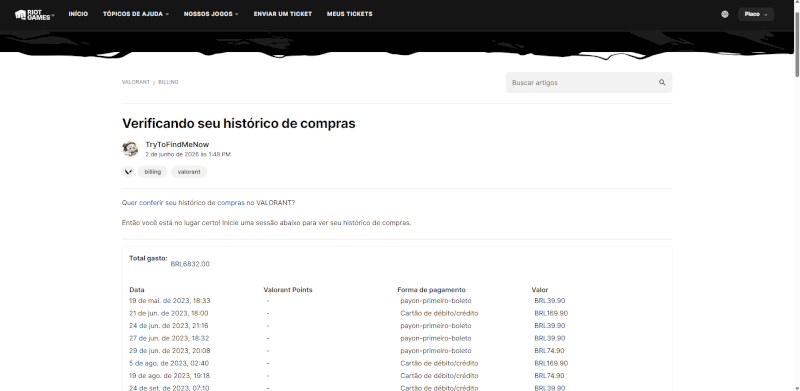The width and height of the screenshot is (800, 391).
Task: Select row 27 de jun. de 2023, 18:32
Action: point(397,338)
